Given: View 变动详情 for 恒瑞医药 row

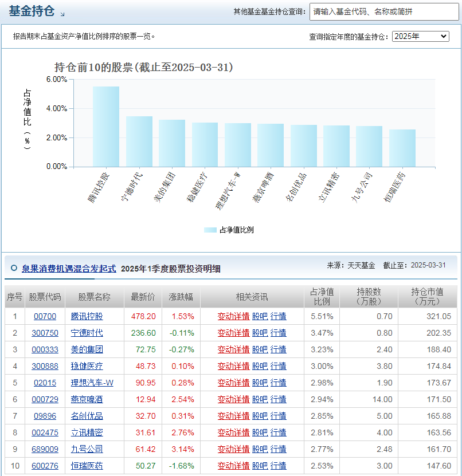Looking at the screenshot, I should (234, 466).
